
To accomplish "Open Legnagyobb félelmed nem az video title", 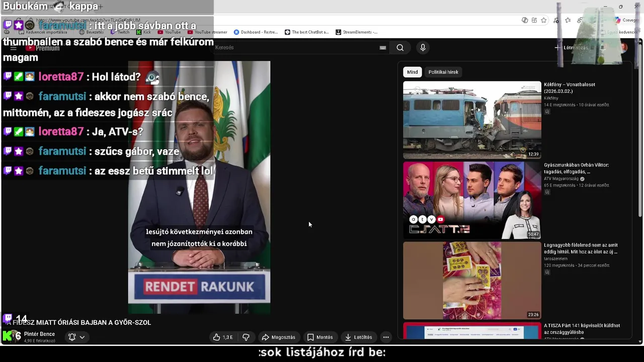I will [581, 248].
